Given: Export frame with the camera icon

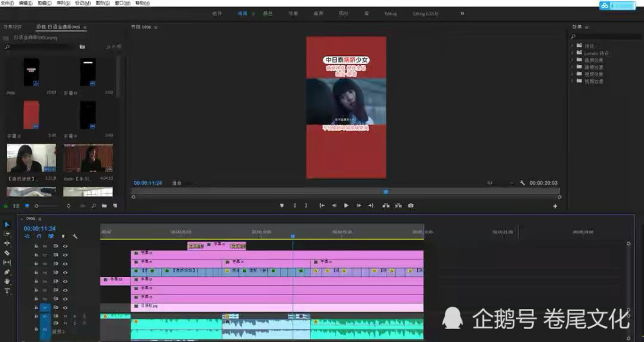Looking at the screenshot, I should point(411,205).
